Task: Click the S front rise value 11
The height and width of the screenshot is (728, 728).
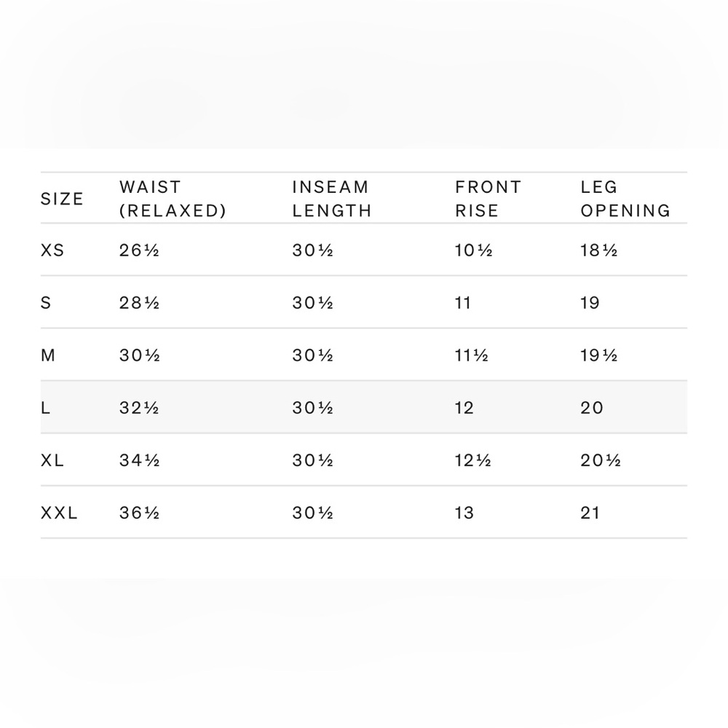Action: point(463,303)
